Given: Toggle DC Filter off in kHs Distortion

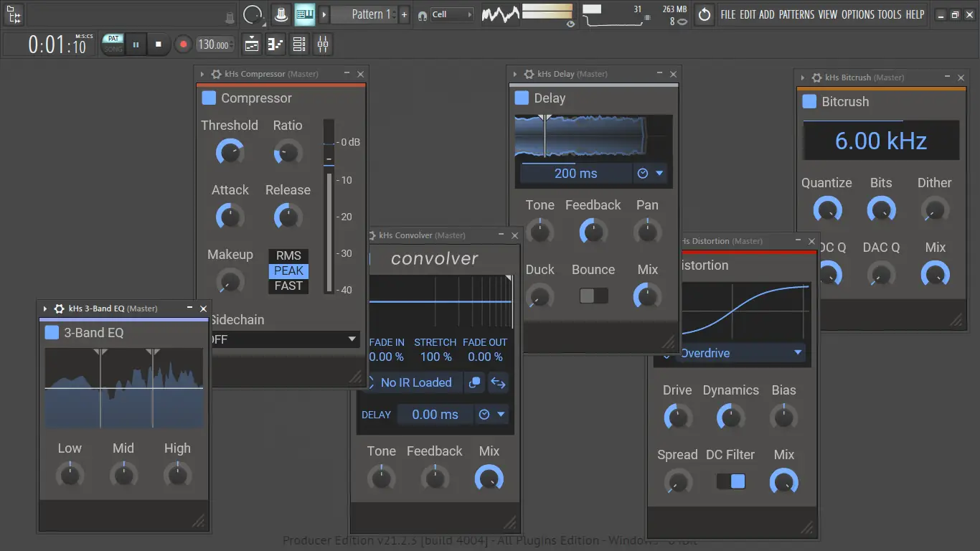Looking at the screenshot, I should click(x=731, y=481).
